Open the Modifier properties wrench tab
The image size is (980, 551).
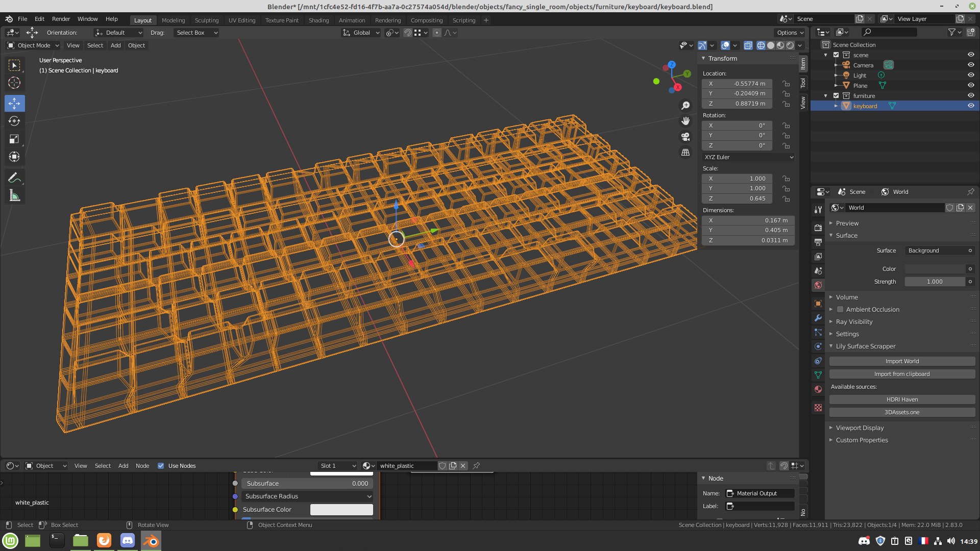click(x=818, y=318)
